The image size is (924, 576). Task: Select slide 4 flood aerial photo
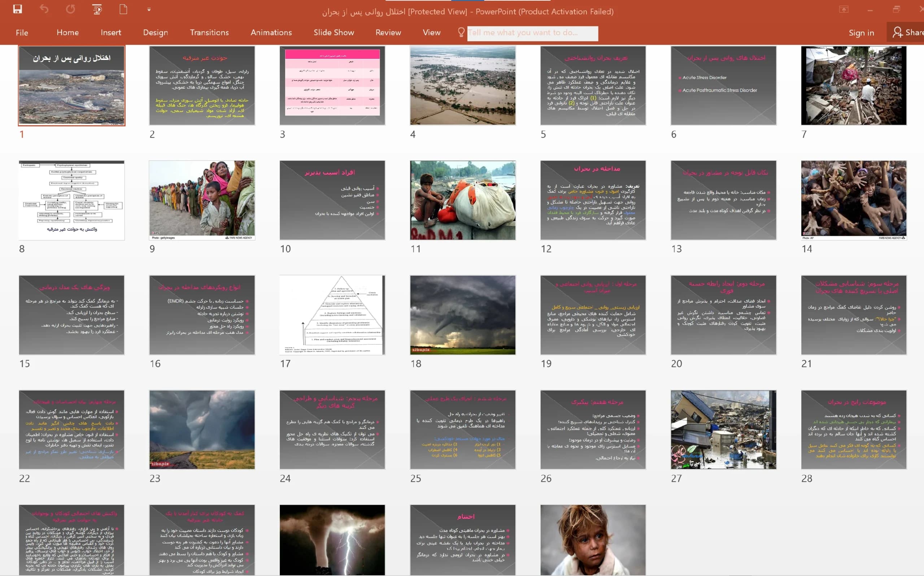463,86
